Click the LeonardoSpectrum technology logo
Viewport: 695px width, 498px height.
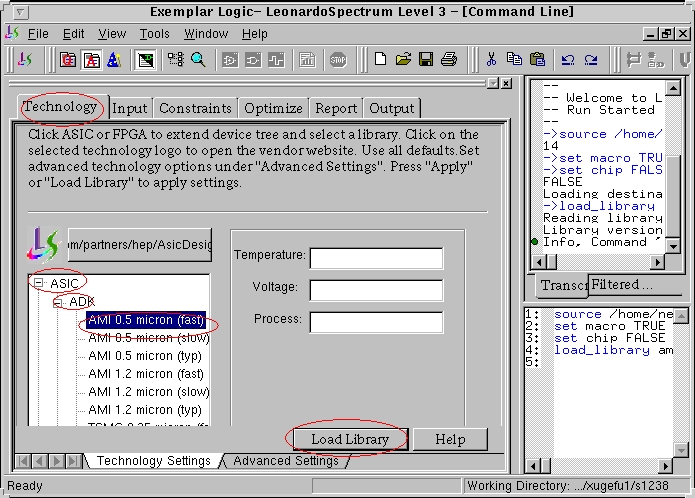(44, 243)
